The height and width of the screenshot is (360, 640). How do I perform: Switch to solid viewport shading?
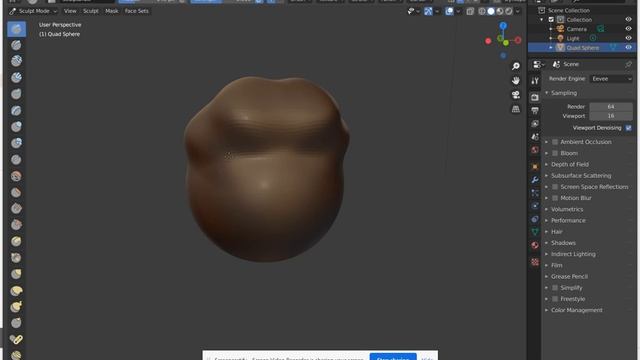(x=491, y=11)
